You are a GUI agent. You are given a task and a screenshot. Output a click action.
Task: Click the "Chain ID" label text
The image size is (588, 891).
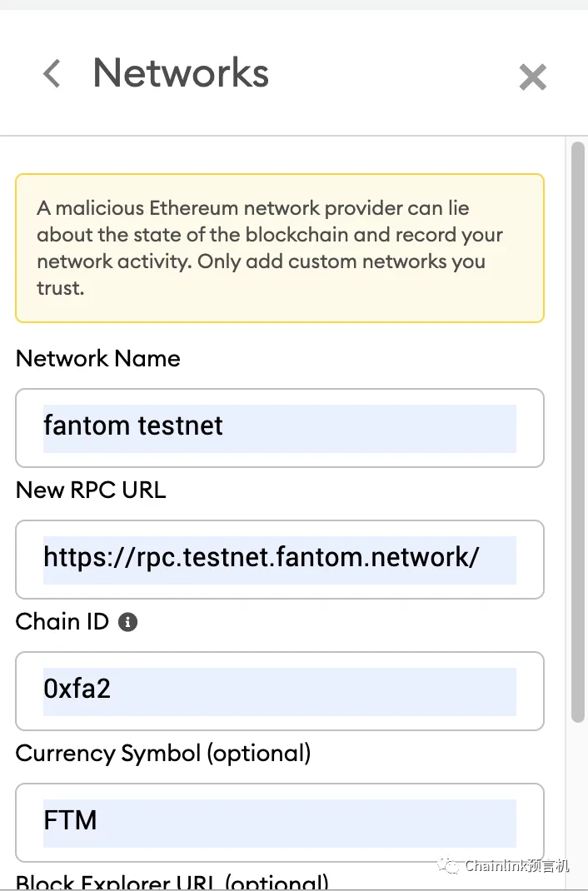pyautogui.click(x=62, y=622)
